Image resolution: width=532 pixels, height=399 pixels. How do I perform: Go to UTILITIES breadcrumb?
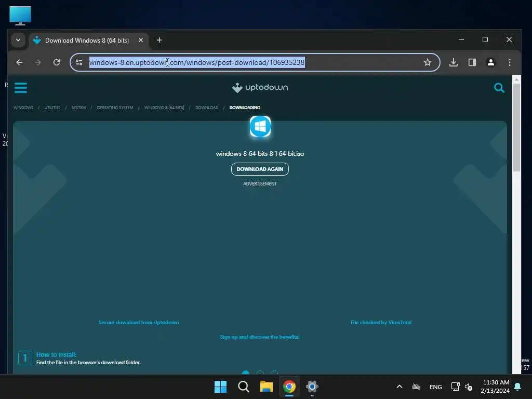pos(52,108)
